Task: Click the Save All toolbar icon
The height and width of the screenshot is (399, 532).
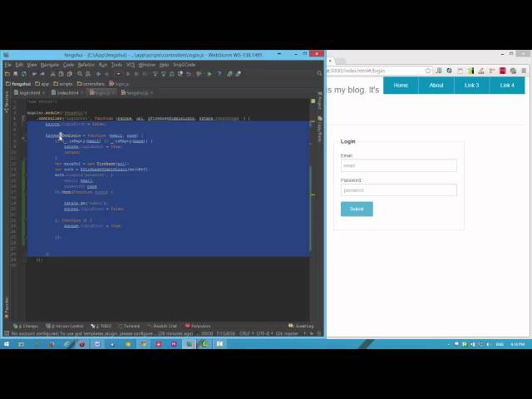Action: pos(15,74)
